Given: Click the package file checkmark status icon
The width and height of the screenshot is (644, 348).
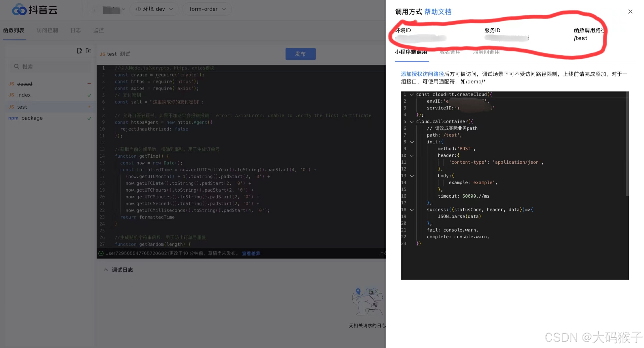Looking at the screenshot, I should [89, 118].
